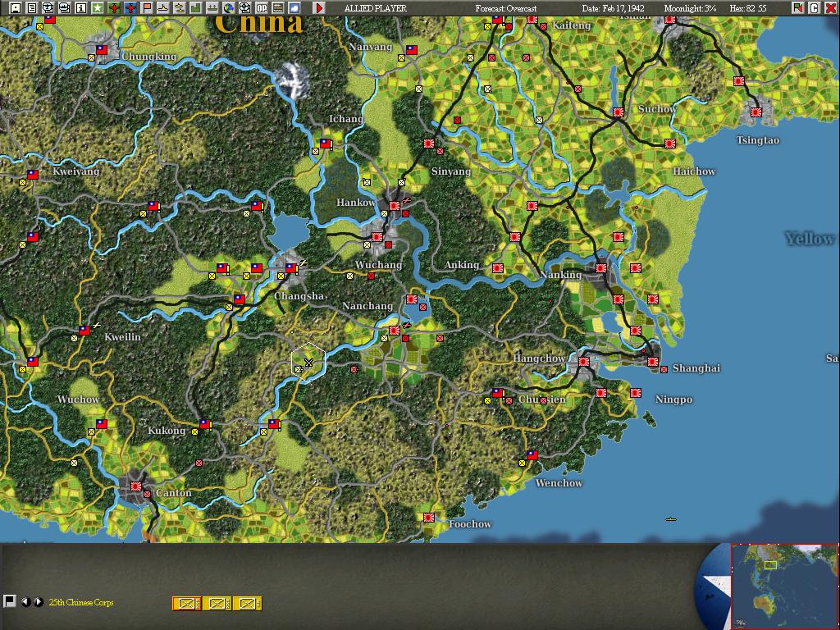The width and height of the screenshot is (840, 630).
Task: Click the single yellow ship toolbar icon
Action: 163,7
